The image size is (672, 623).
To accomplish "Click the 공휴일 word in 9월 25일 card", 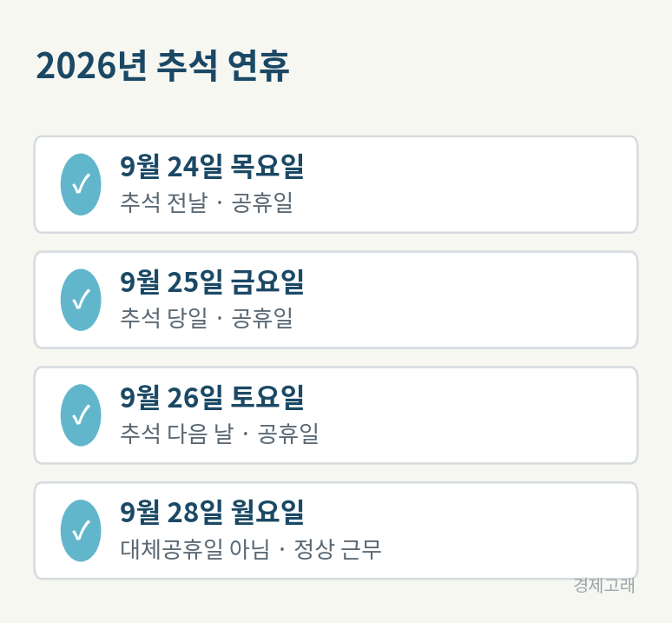I will pos(262,318).
